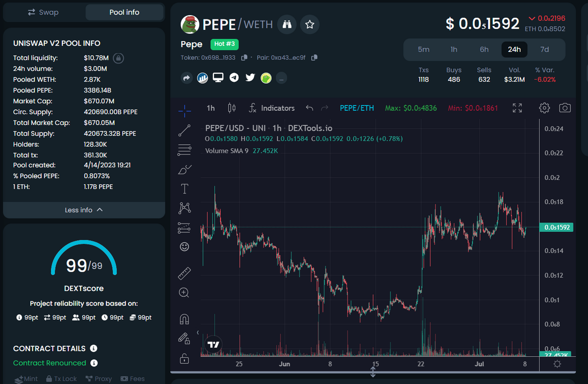Click the chart pane resize arrow handle
588x384 pixels.
pyautogui.click(x=373, y=371)
